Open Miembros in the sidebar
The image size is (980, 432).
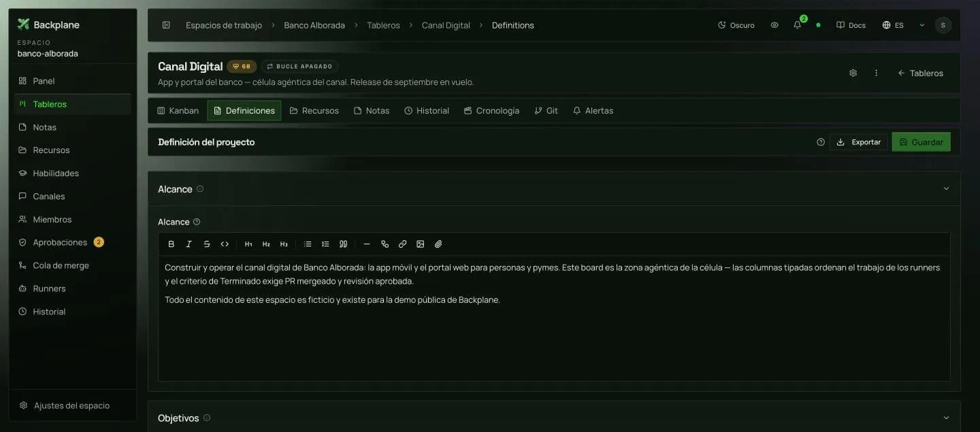[x=72, y=220]
